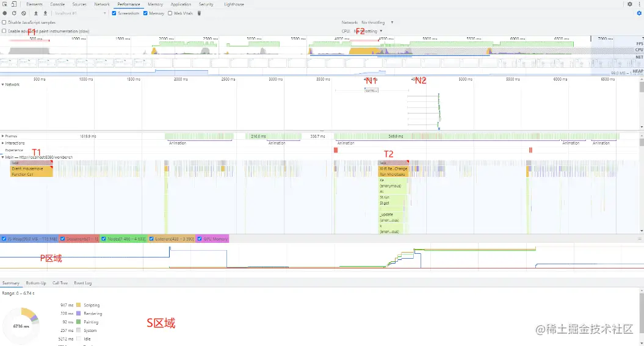Click the reload and profile icon

(x=14, y=13)
